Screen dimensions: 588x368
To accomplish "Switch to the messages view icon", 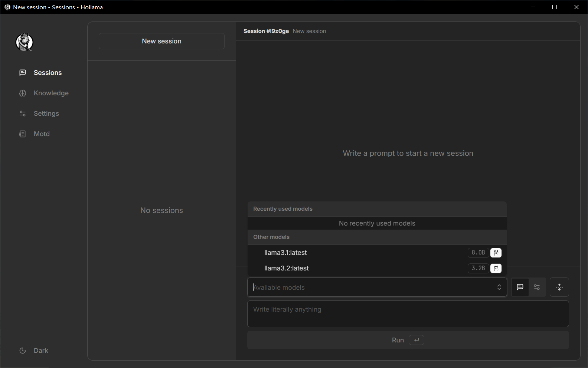I will (x=520, y=287).
